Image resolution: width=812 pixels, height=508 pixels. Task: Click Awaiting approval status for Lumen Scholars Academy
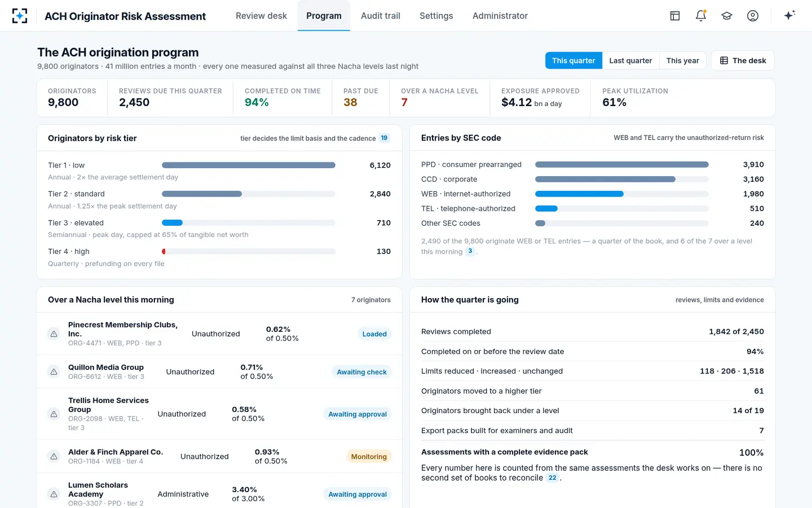[x=358, y=494]
